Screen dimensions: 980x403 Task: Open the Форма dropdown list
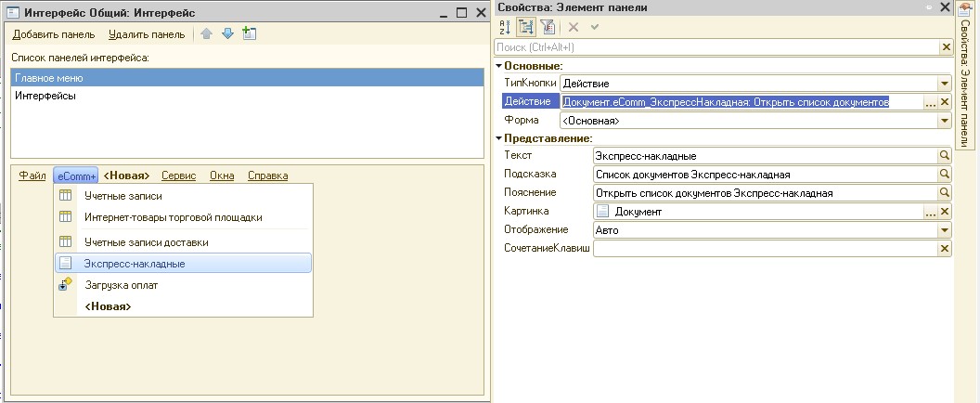(x=946, y=121)
